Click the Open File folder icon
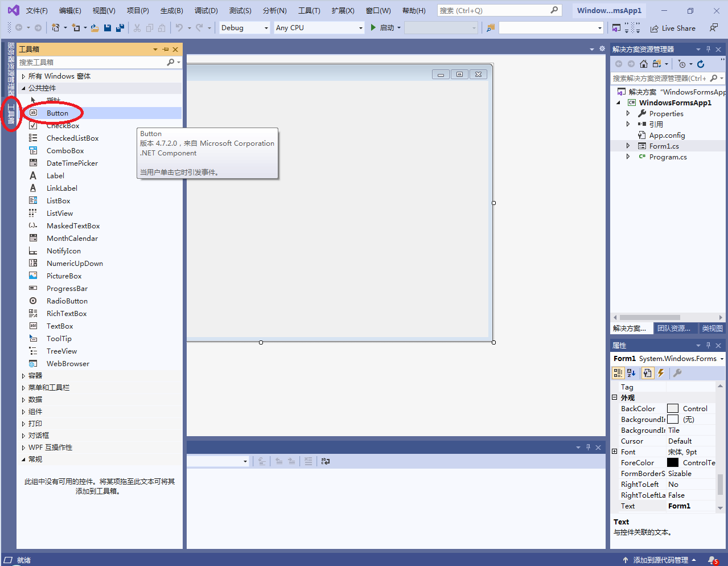 click(x=94, y=27)
